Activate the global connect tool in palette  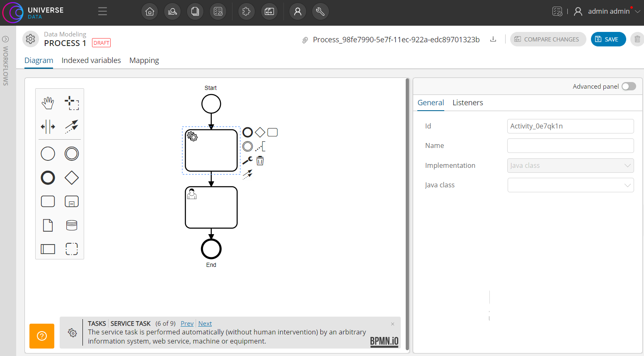pos(72,126)
